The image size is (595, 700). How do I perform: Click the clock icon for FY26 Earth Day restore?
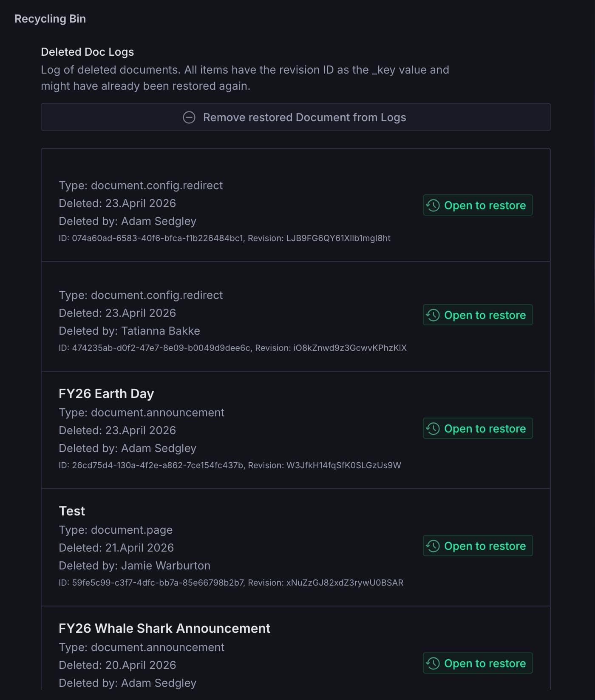(432, 428)
